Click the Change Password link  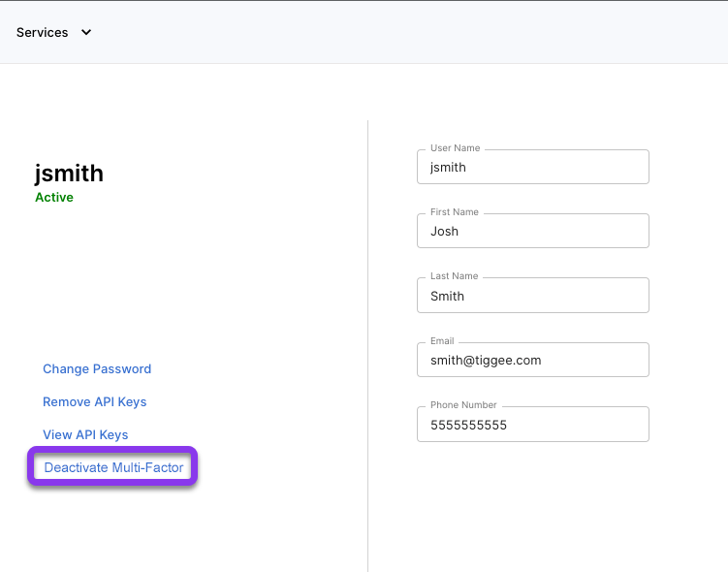[x=97, y=369]
